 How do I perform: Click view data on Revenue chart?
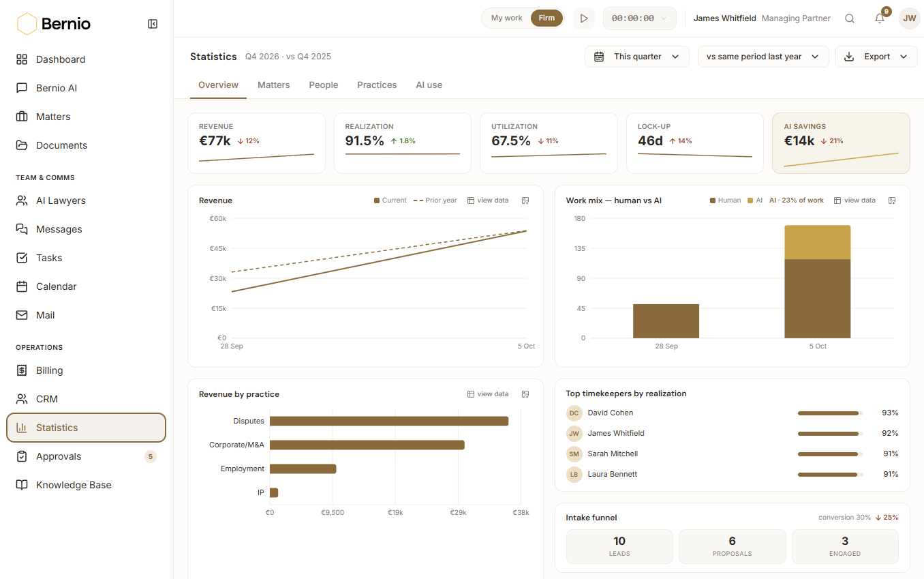488,201
